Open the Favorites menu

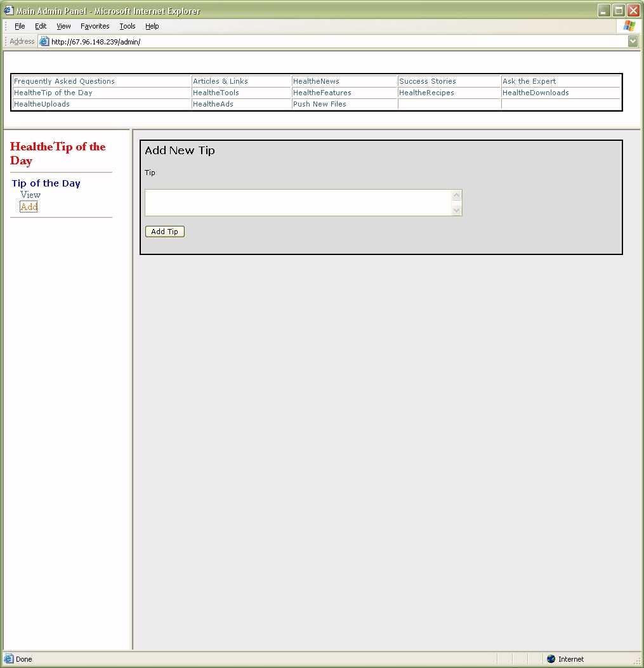click(x=95, y=26)
